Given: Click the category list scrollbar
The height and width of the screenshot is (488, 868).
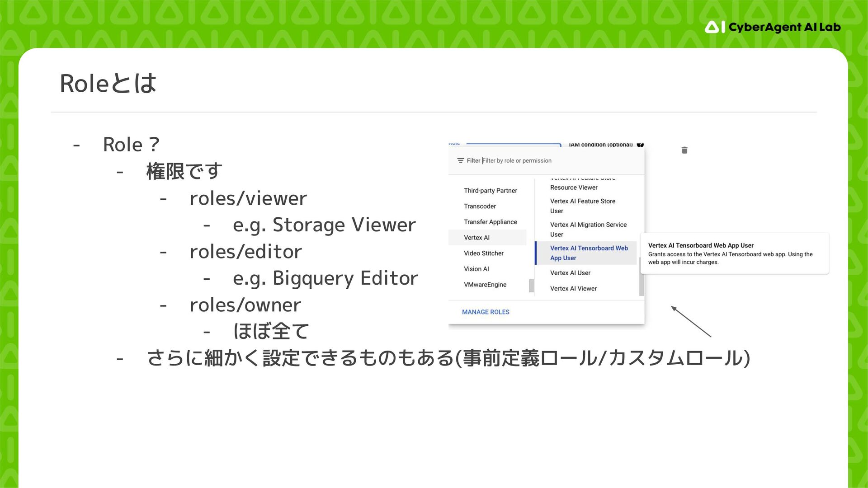Looking at the screenshot, I should pyautogui.click(x=531, y=286).
